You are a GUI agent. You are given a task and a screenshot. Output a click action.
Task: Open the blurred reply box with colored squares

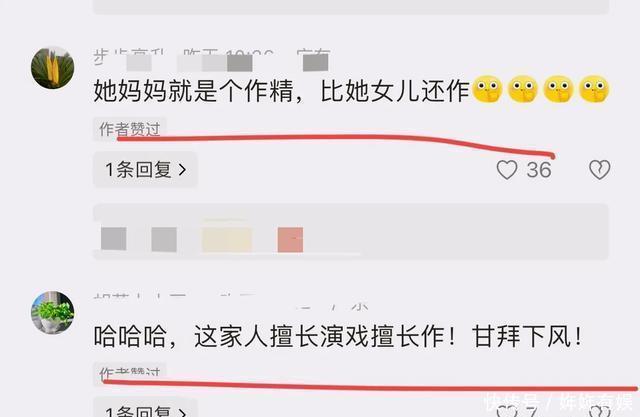coord(351,232)
